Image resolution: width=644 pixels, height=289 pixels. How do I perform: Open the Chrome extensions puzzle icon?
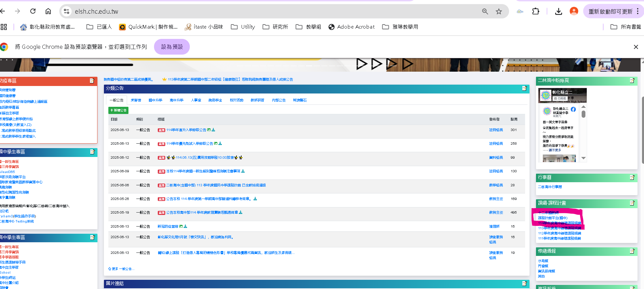pyautogui.click(x=536, y=12)
